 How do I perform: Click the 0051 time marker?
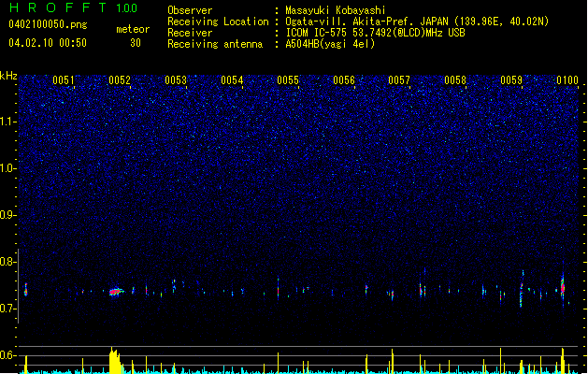point(63,80)
